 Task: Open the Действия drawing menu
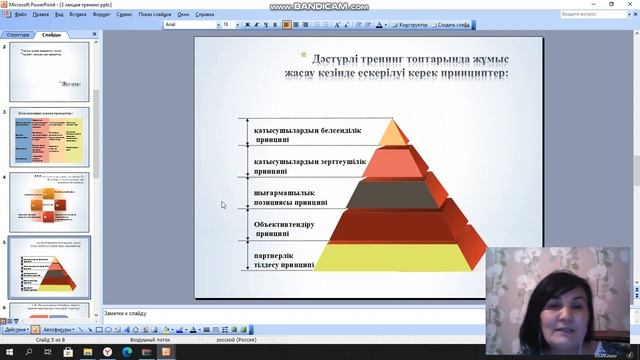(16, 330)
